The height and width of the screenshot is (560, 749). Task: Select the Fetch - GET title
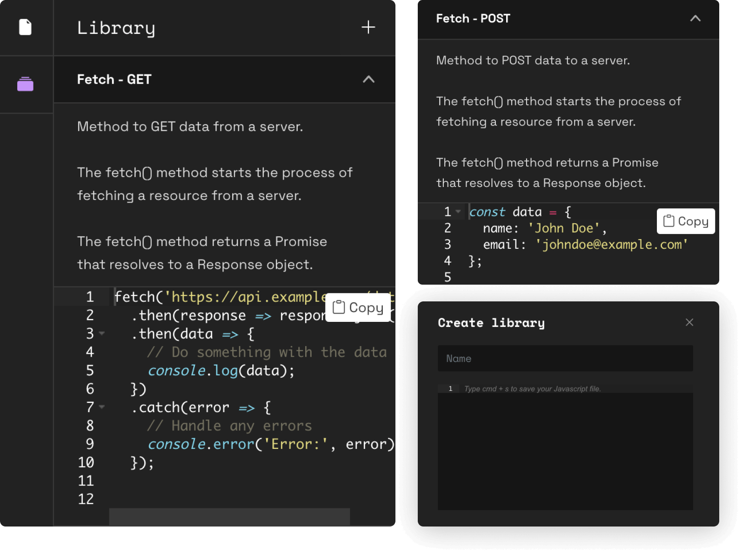click(x=114, y=80)
